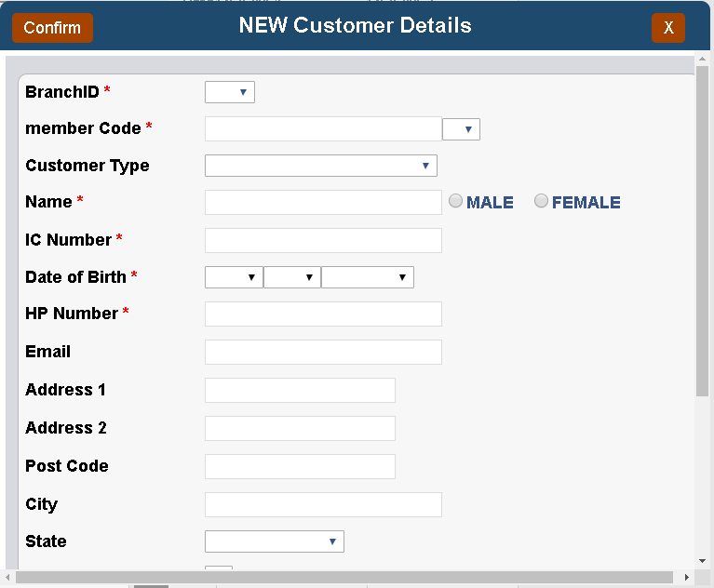Select the MALE radio button

455,201
